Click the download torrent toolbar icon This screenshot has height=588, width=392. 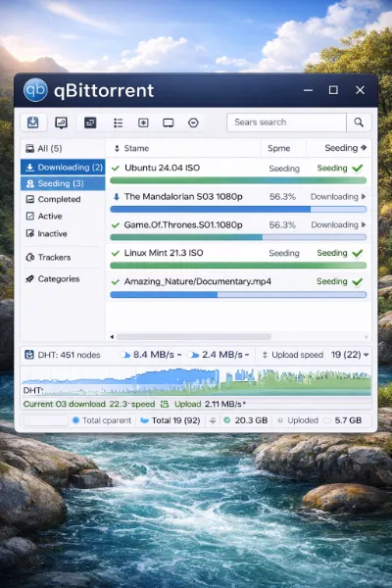point(33,122)
